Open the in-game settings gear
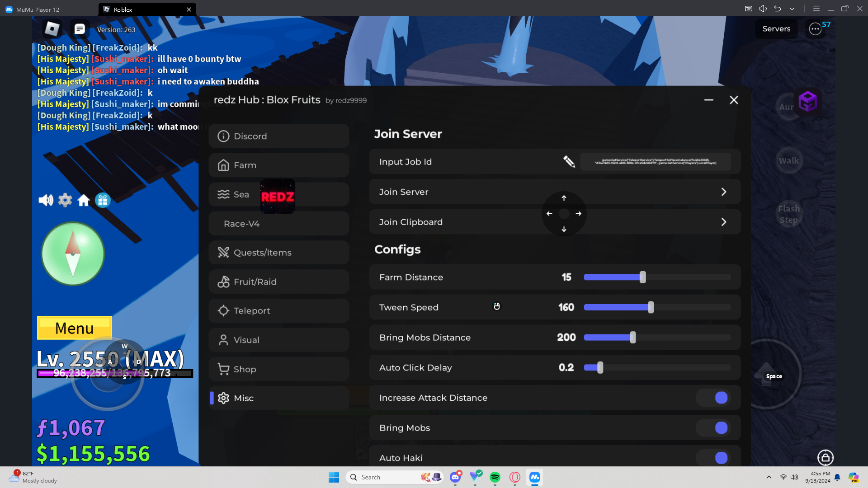Image resolution: width=868 pixels, height=488 pixels. click(65, 200)
